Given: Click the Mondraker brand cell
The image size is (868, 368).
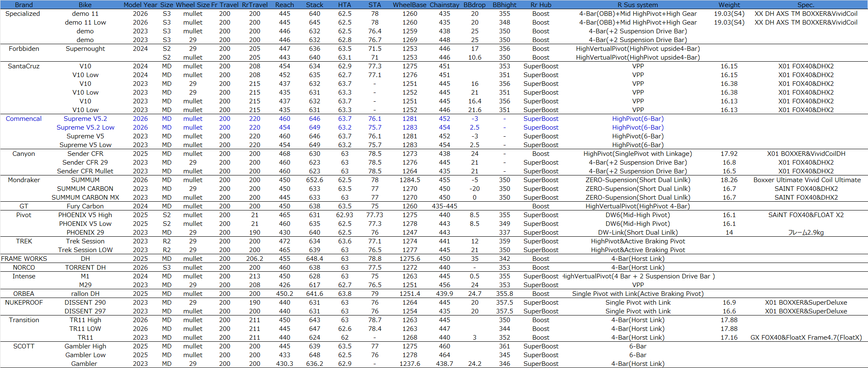Looking at the screenshot, I should click(x=24, y=180).
